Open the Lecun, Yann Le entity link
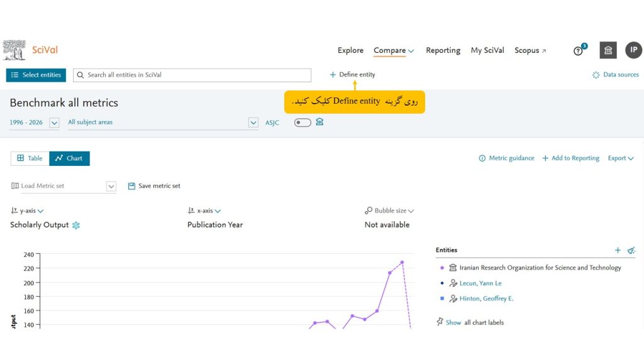 pyautogui.click(x=480, y=283)
